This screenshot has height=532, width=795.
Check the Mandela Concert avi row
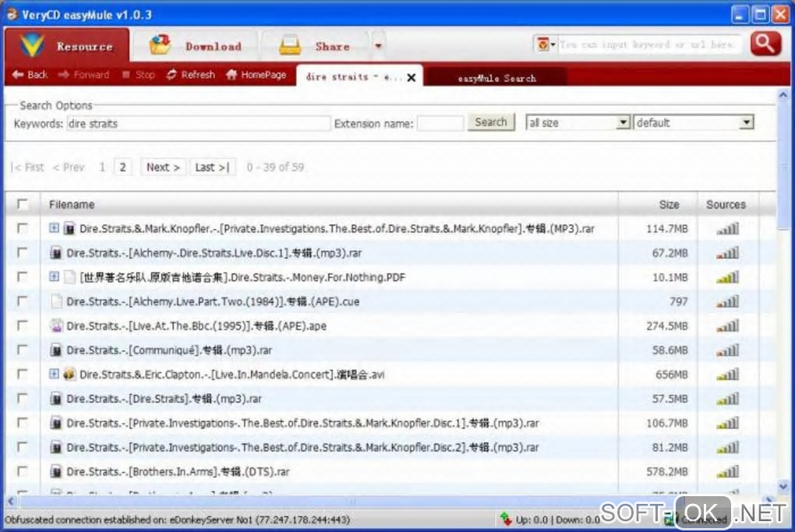coord(23,374)
